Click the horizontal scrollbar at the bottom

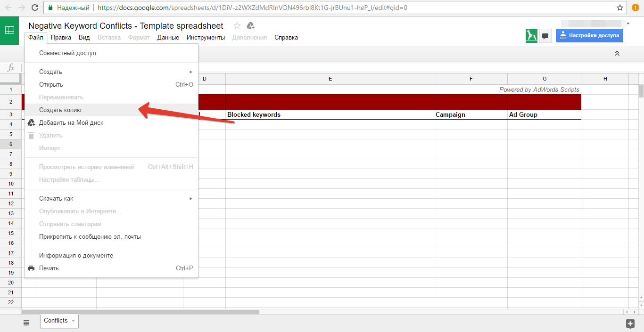pyautogui.click(x=140, y=312)
